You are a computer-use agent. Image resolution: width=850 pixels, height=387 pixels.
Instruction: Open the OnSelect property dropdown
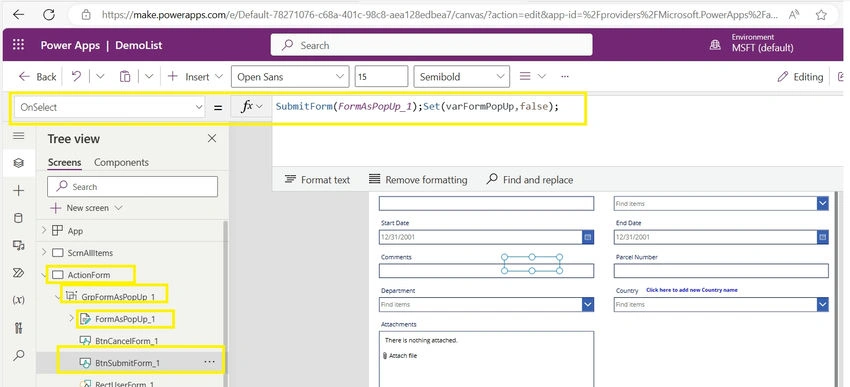click(x=109, y=107)
